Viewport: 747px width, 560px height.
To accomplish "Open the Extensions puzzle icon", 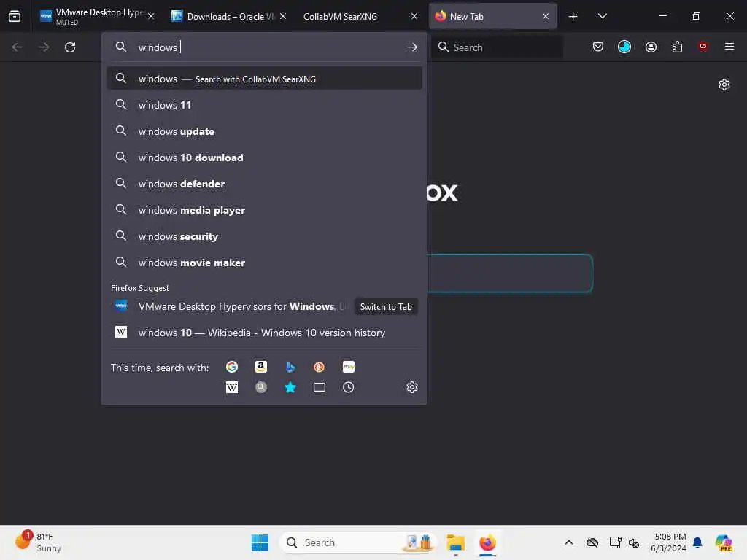I will coord(677,47).
